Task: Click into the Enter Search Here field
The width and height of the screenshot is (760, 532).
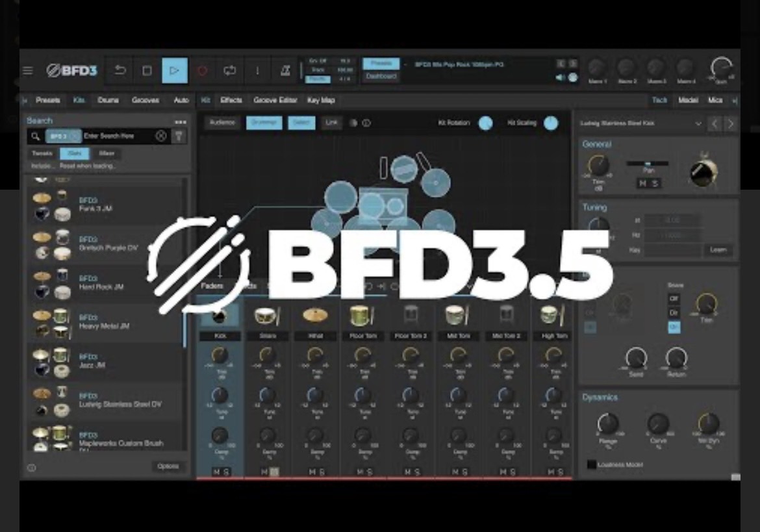Action: (118, 136)
